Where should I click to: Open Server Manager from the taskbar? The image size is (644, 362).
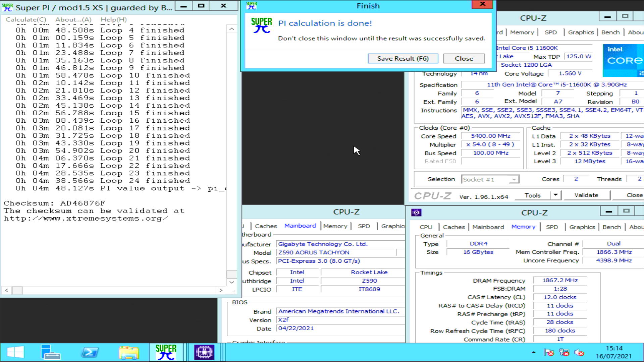(x=50, y=352)
